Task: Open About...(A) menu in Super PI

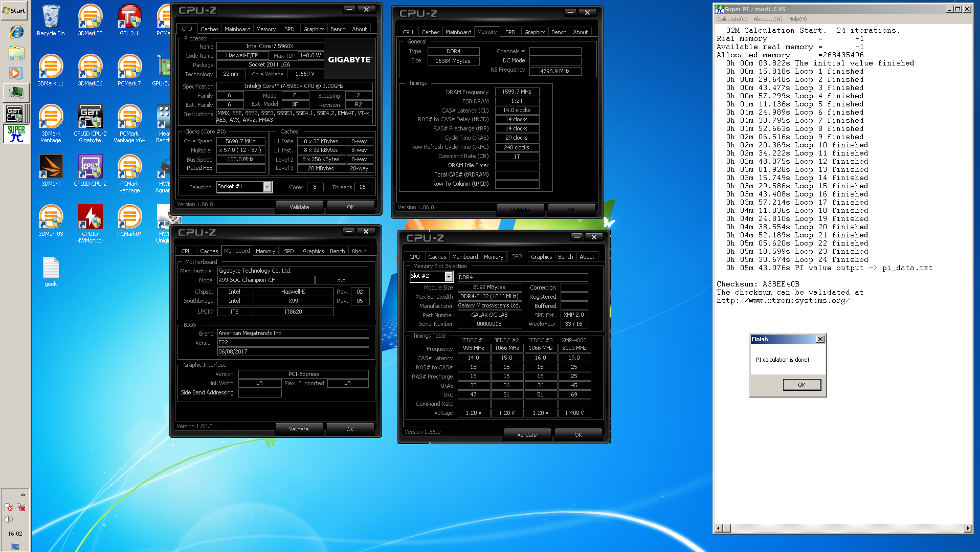Action: [x=767, y=19]
